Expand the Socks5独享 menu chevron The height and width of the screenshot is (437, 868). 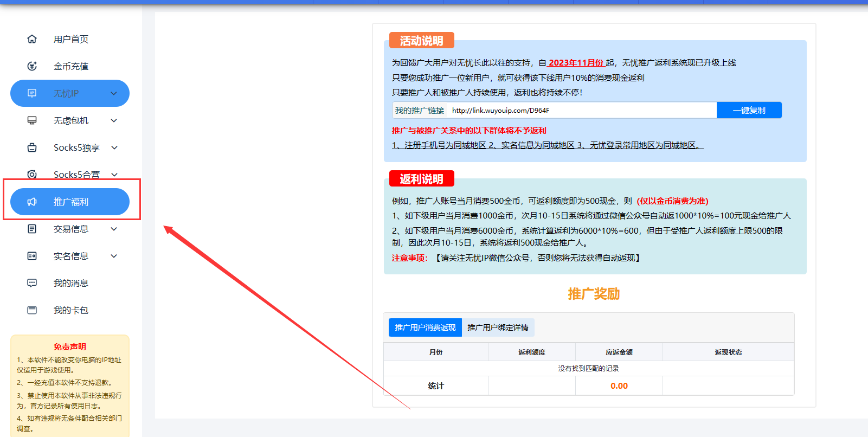click(114, 147)
